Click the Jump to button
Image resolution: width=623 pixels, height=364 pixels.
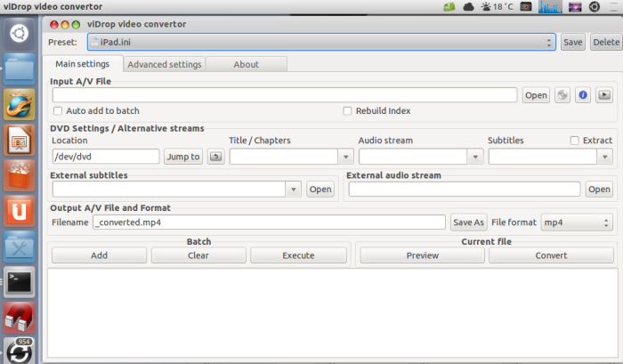[x=183, y=157]
